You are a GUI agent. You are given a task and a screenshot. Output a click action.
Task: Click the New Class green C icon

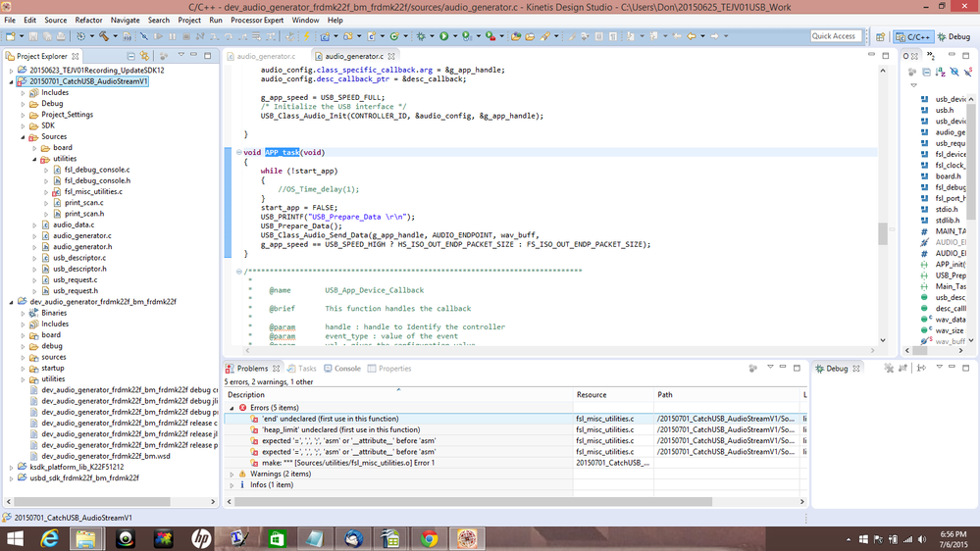[394, 36]
